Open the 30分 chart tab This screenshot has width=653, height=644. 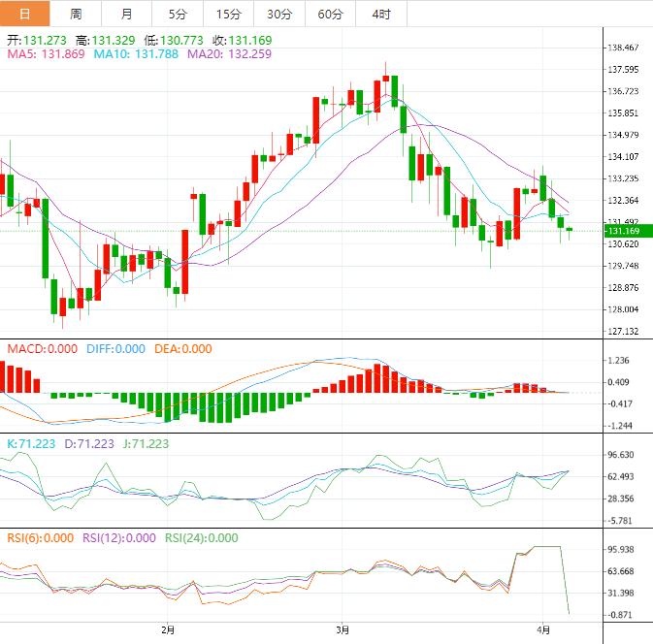pos(279,14)
